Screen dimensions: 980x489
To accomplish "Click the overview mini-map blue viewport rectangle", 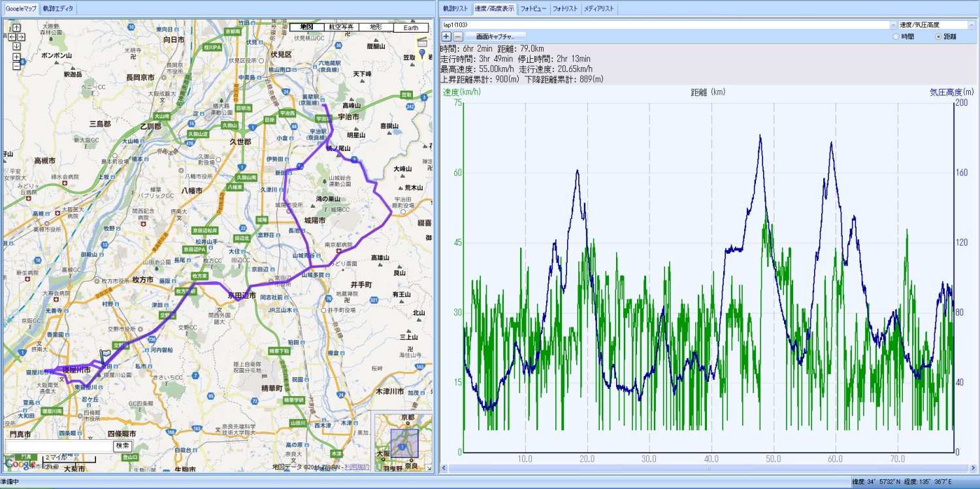I will pos(404,442).
